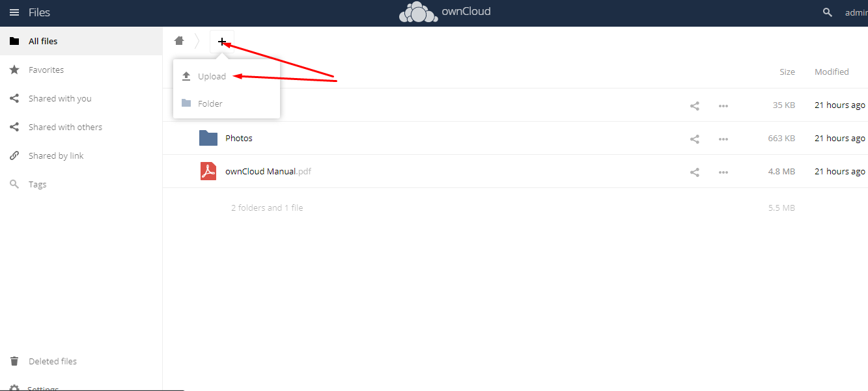This screenshot has width=868, height=391.
Task: Open the three-dot actions menu for ownCloud Manual.pdf
Action: point(723,171)
